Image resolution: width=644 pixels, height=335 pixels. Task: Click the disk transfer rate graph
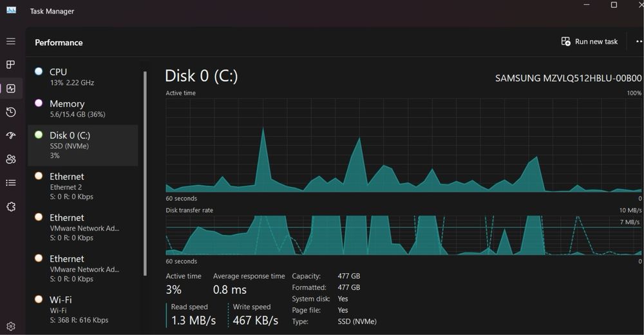403,235
